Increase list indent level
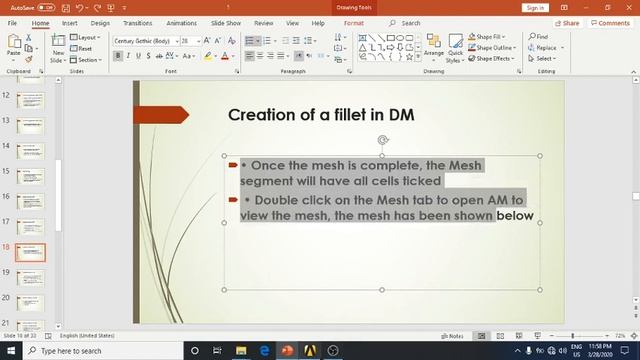 point(296,40)
